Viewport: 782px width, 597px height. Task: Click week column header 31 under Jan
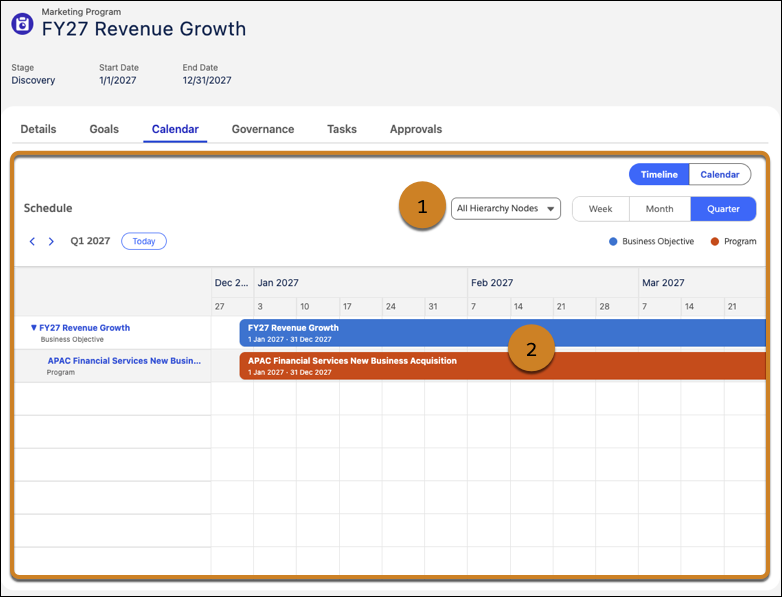coord(433,306)
